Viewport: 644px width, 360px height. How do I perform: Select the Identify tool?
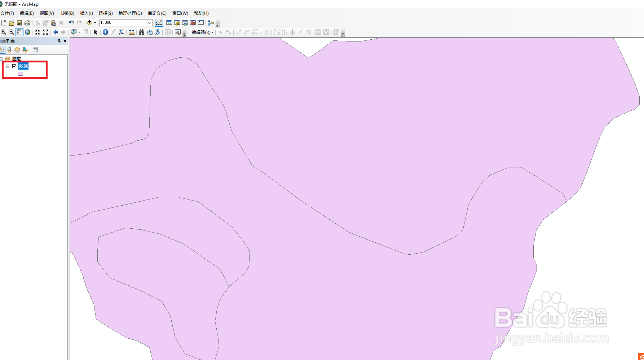(105, 32)
